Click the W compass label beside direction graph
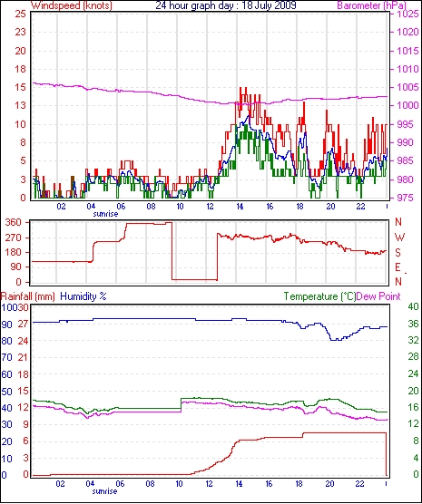The height and width of the screenshot is (504, 422). click(399, 237)
